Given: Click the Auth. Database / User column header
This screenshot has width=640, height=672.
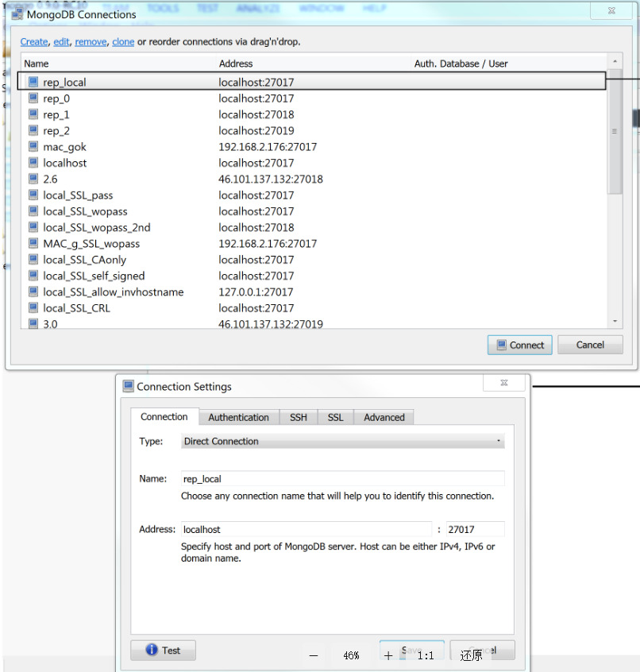Looking at the screenshot, I should click(x=461, y=64).
